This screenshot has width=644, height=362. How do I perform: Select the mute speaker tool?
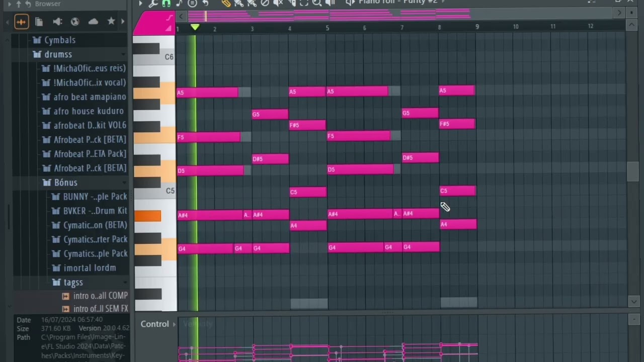278,3
